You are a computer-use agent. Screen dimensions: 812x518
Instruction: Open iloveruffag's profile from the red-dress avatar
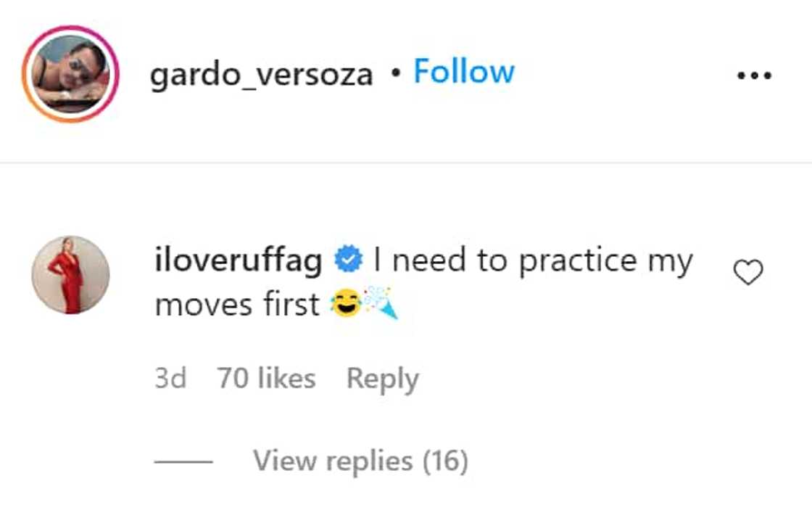70,274
